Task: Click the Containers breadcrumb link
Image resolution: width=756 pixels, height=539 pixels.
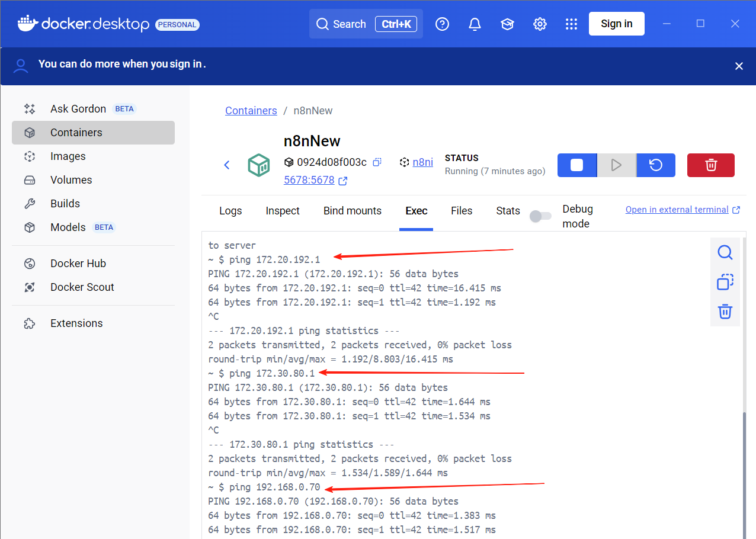Action: (251, 111)
